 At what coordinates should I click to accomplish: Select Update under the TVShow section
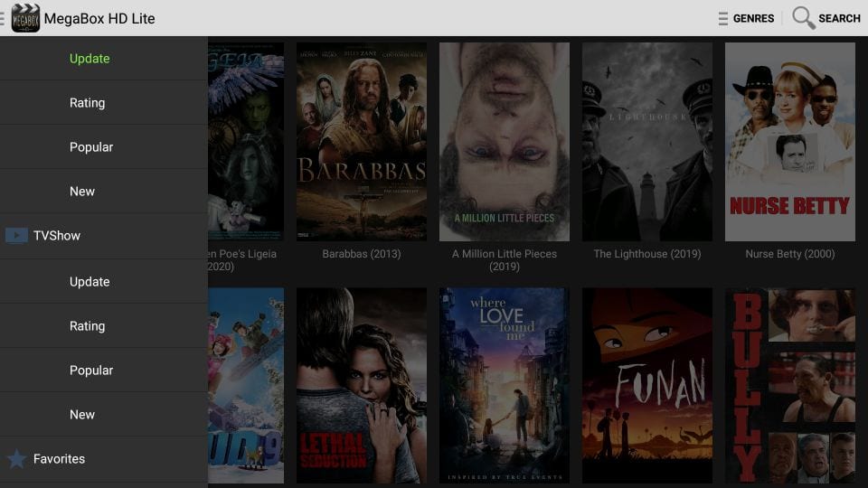point(90,282)
